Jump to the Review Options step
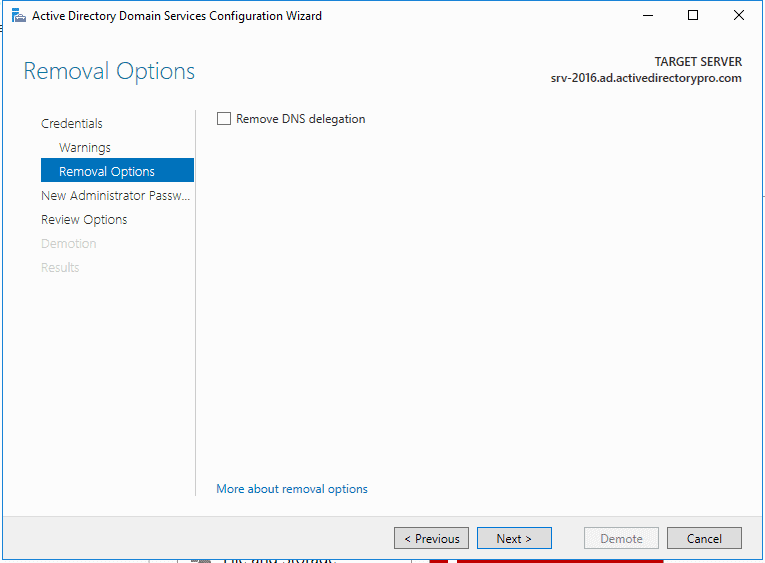The width and height of the screenshot is (765, 563). pyautogui.click(x=84, y=220)
